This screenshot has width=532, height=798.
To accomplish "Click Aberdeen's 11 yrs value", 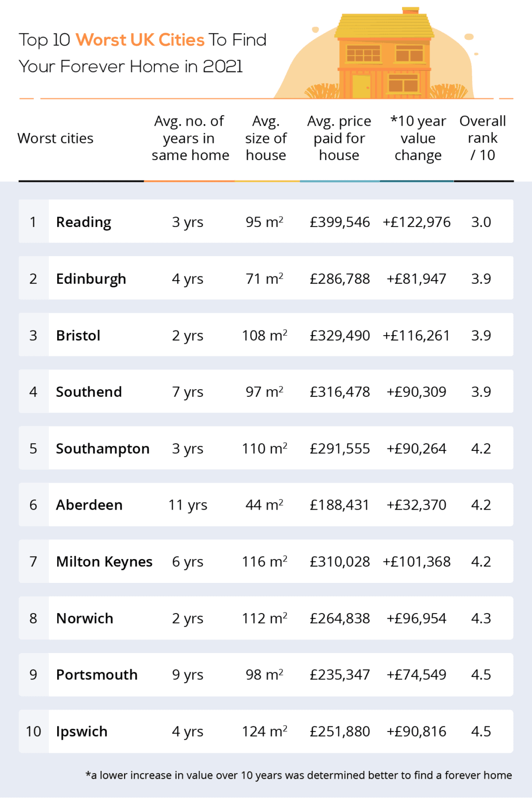I will pos(188,505).
